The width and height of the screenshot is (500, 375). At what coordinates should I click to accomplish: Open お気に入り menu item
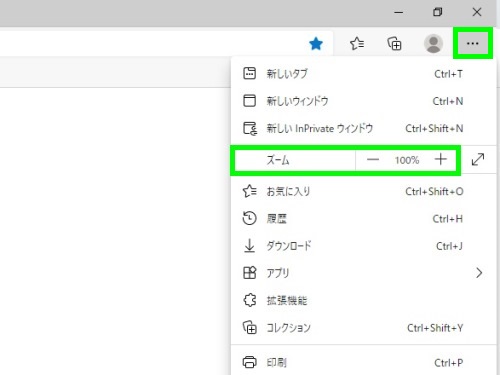tap(363, 191)
